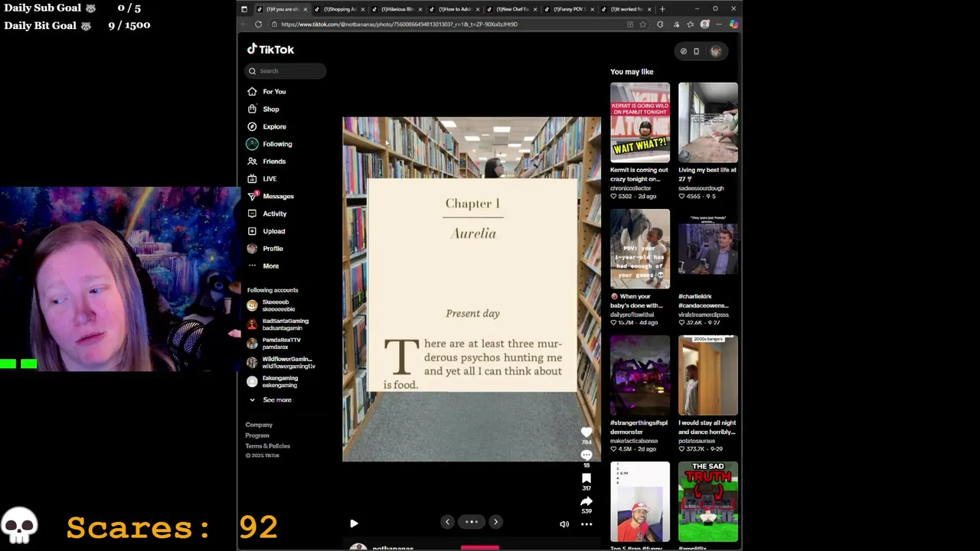Click the TikTok logo
Image resolution: width=980 pixels, height=551 pixels.
[x=270, y=49]
